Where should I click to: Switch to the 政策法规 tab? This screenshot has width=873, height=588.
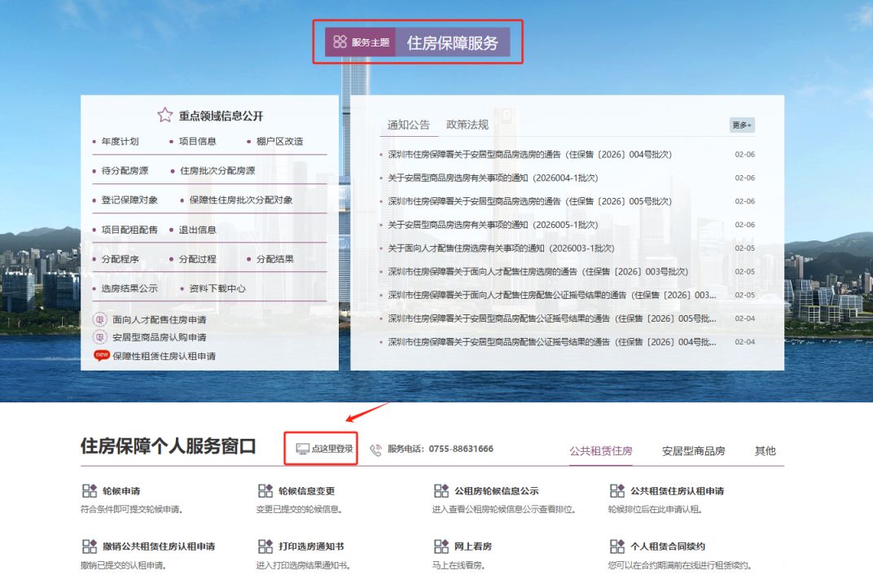coord(467,125)
